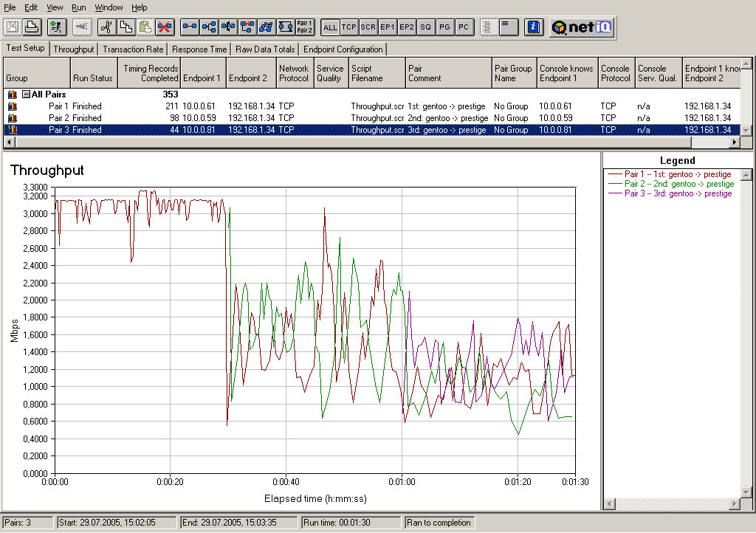Click the blue info book icon

point(534,27)
